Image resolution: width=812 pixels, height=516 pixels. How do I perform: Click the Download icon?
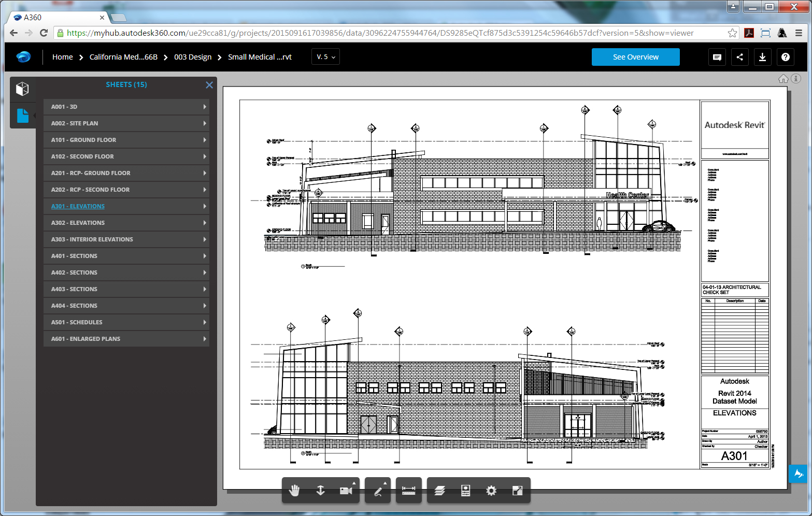tap(763, 57)
